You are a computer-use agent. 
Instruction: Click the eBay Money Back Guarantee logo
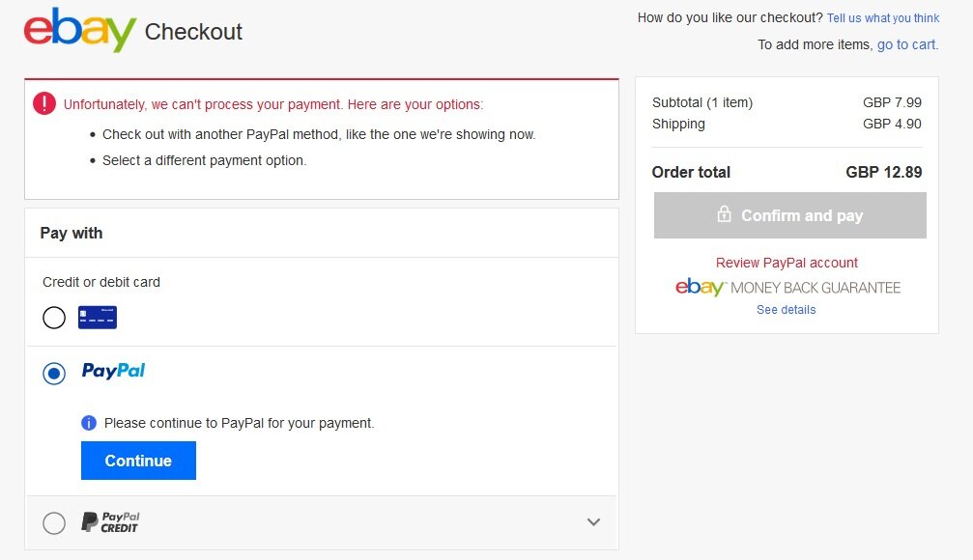[x=787, y=287]
